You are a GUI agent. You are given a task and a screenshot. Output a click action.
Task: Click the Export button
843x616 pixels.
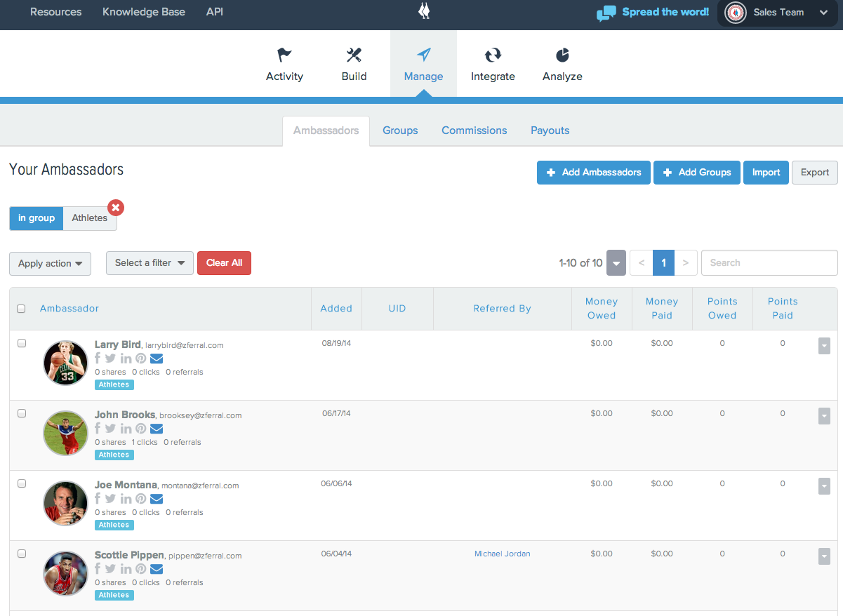815,173
